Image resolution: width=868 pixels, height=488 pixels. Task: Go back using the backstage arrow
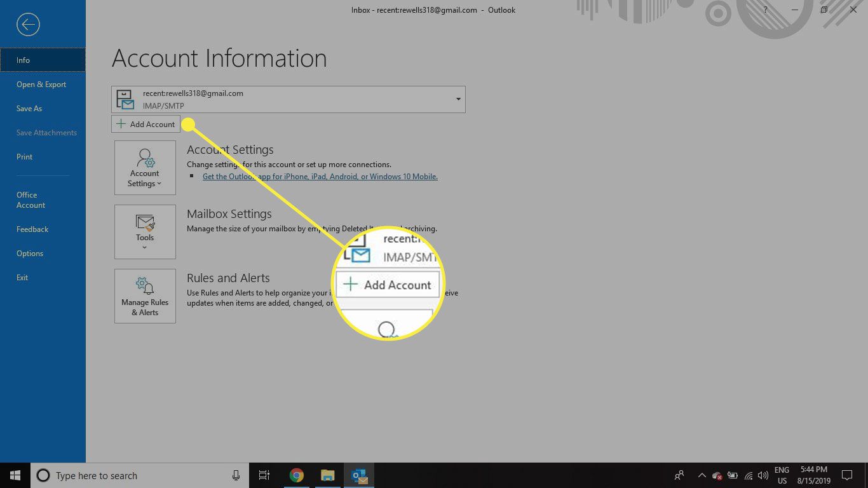29,25
